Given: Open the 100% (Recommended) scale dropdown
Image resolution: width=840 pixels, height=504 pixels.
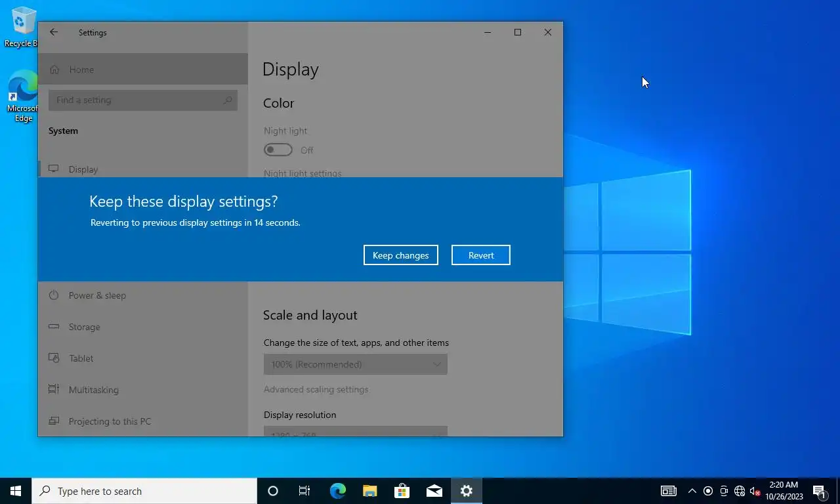Looking at the screenshot, I should [x=356, y=364].
